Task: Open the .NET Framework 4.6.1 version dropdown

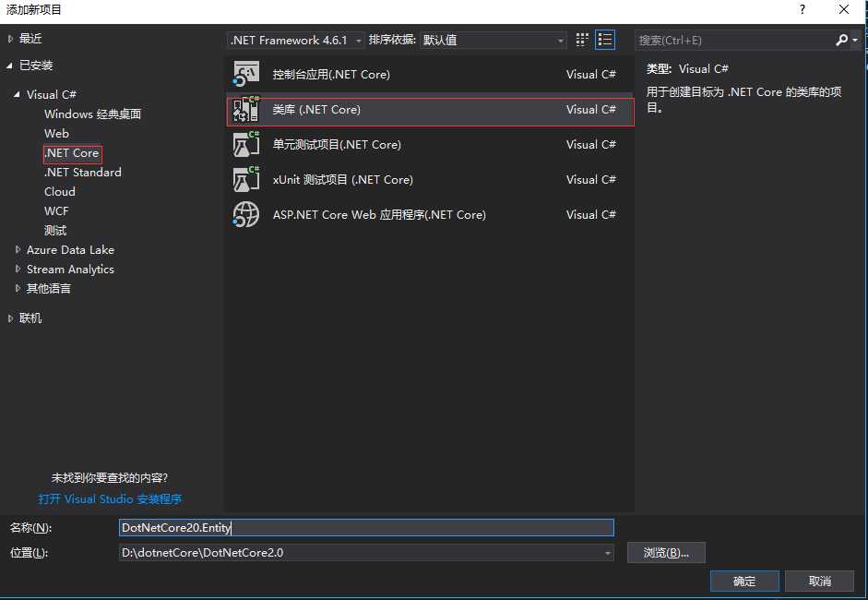Action: pos(295,40)
